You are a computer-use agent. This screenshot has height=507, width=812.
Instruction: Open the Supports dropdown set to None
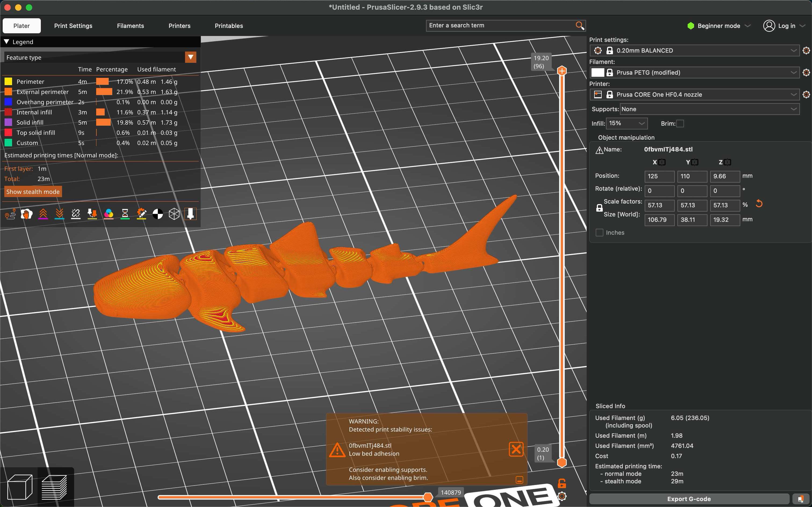click(x=709, y=109)
